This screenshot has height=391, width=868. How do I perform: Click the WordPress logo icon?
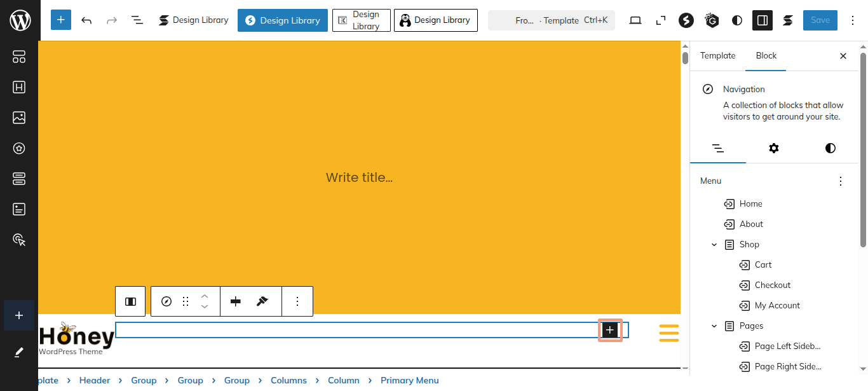[19, 20]
